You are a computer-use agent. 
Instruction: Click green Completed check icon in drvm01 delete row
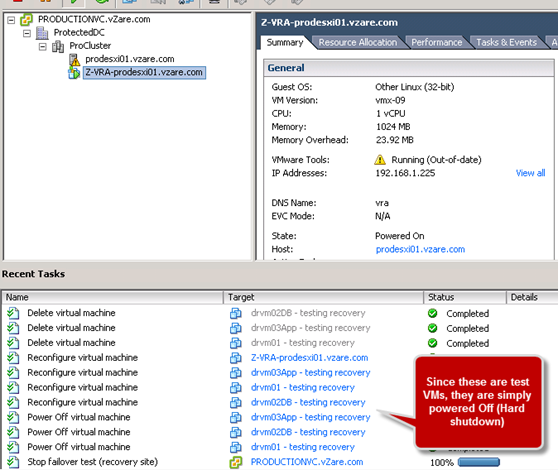(x=432, y=343)
